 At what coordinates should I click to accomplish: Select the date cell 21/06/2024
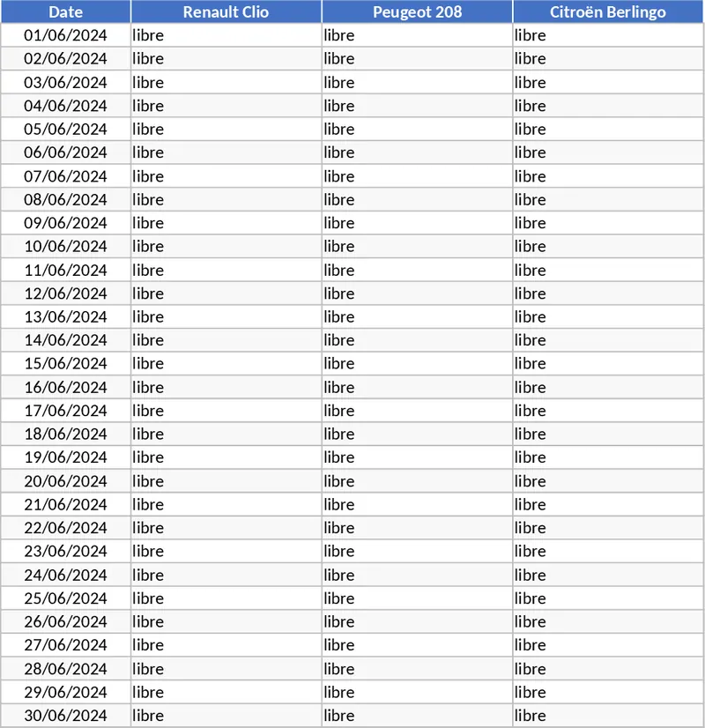[66, 504]
